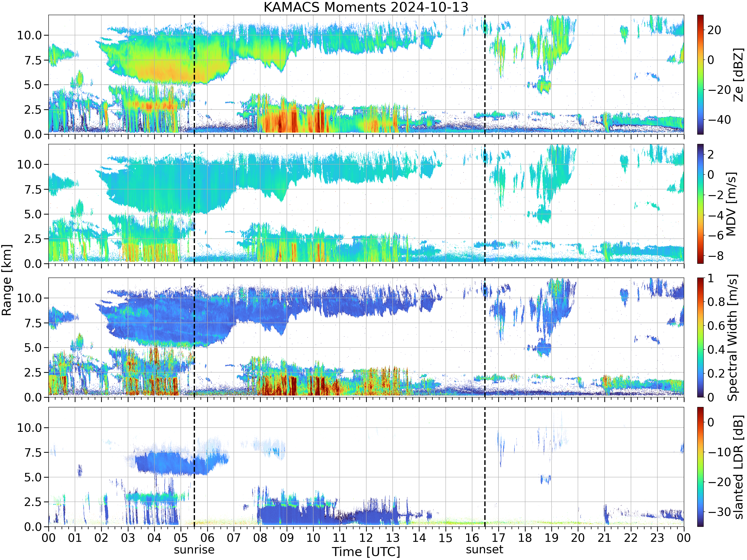Click the 20 label on Ze colorbar
747x560 pixels.
(714, 30)
